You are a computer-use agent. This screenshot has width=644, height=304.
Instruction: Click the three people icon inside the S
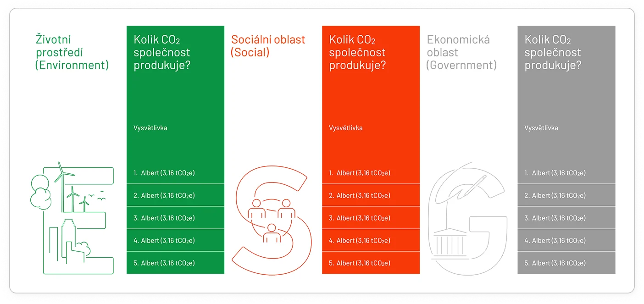[272, 219]
